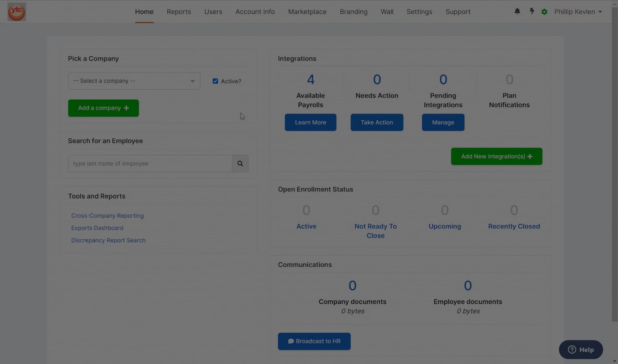Click the Employee documents count
The image size is (618, 364).
(x=468, y=286)
